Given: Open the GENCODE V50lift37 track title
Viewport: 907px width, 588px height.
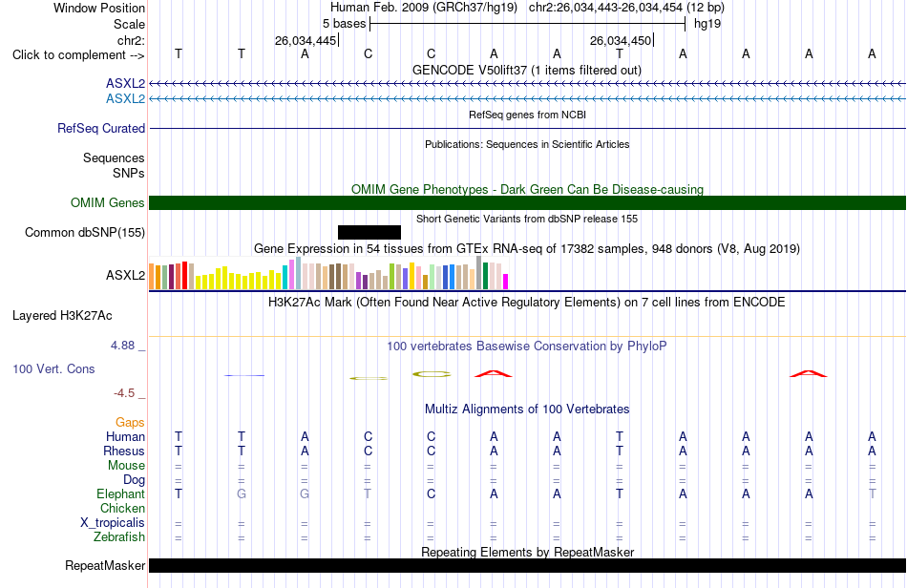Looking at the screenshot, I should 527,70.
